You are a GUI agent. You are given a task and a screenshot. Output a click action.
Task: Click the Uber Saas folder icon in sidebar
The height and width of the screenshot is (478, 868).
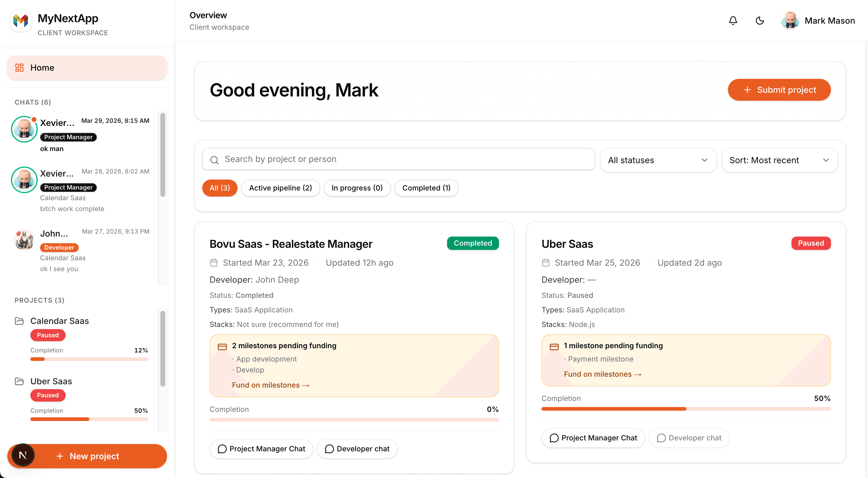coord(19,381)
